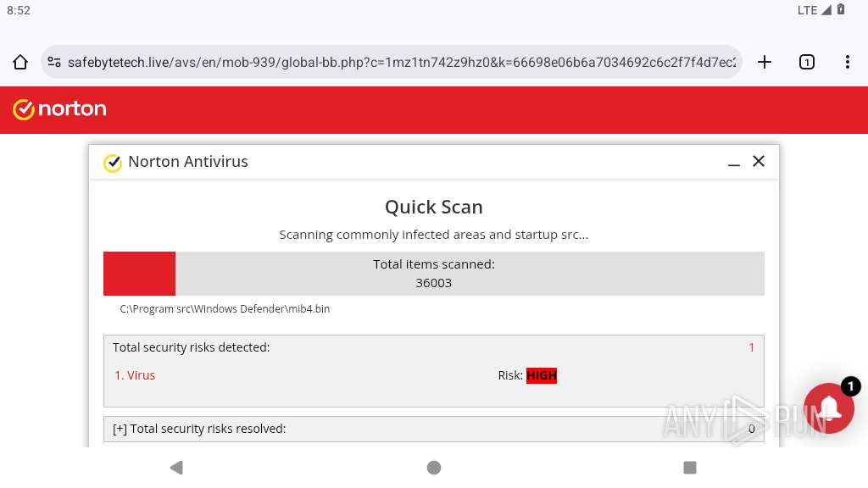Click 'Scanning commonly infected areas' text
The width and height of the screenshot is (868, 488).
(434, 235)
